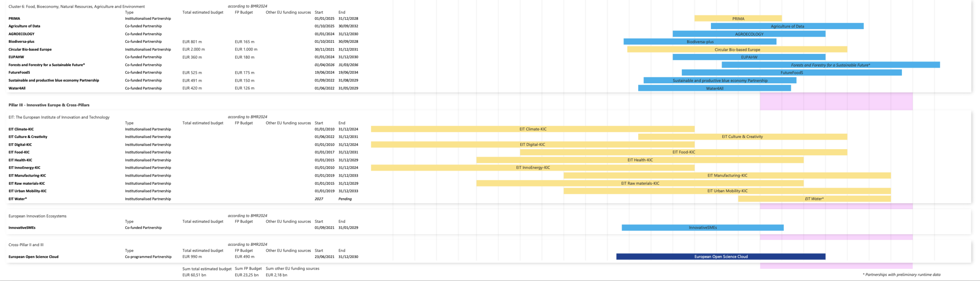Select the EUR 60,51 bn sum total value
Screen dimensions: 980x281
click(194, 275)
